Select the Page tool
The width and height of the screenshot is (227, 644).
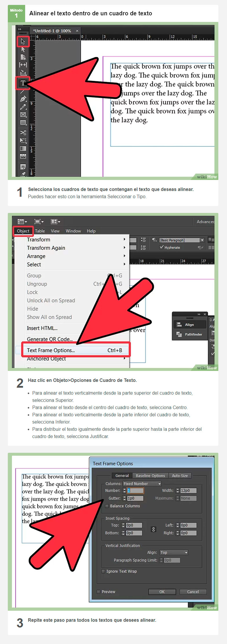click(23, 57)
